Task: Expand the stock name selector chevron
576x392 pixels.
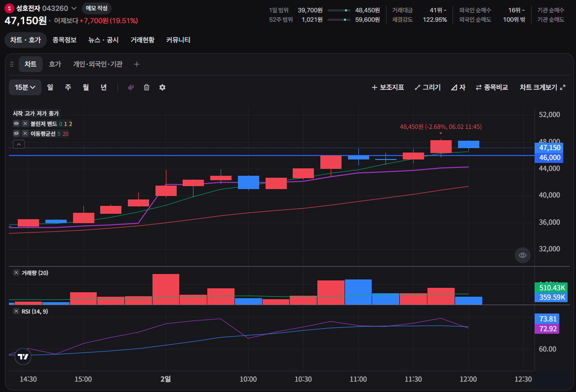Action: 74,8
